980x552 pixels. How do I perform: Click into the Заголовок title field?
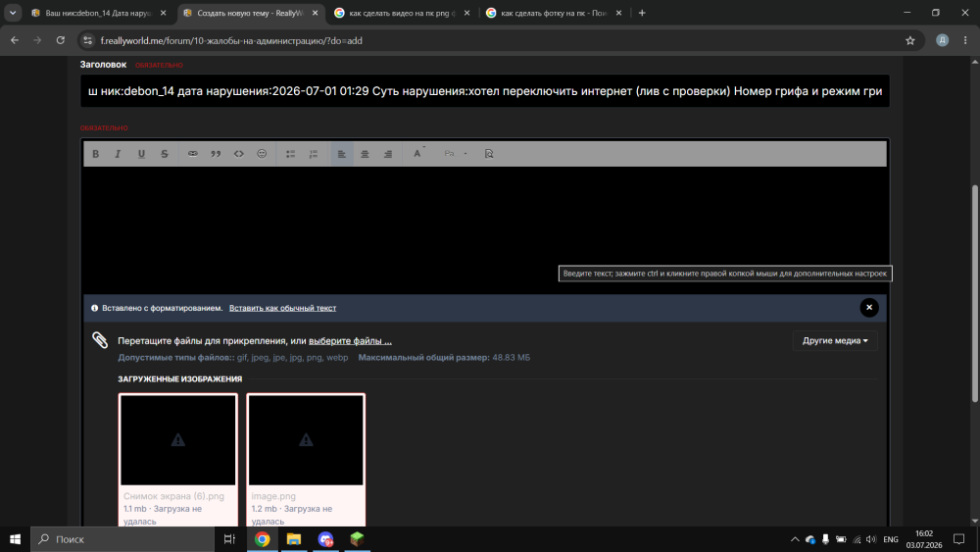tap(484, 91)
